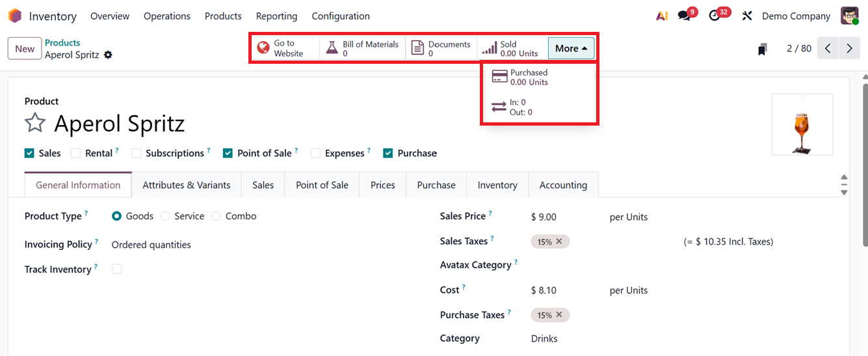
Task: Click the Aperol Spritz product image
Action: [802, 124]
